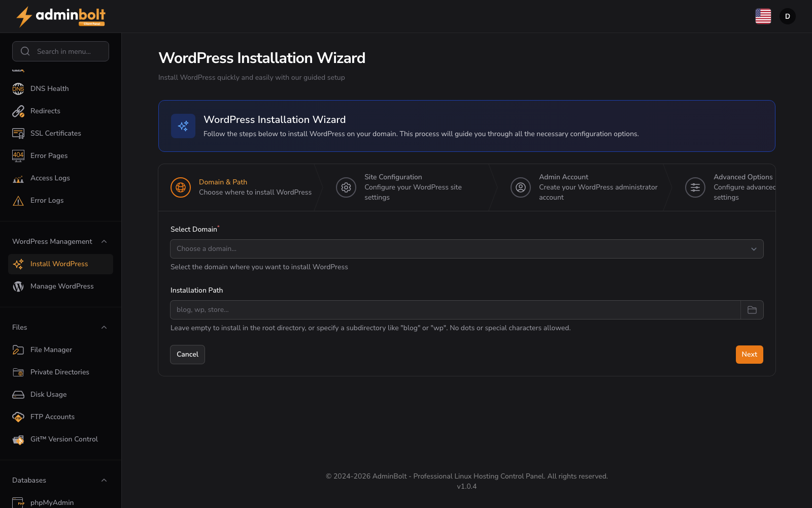This screenshot has width=812, height=508.
Task: Click the Domain & Path globe step icon
Action: [181, 187]
